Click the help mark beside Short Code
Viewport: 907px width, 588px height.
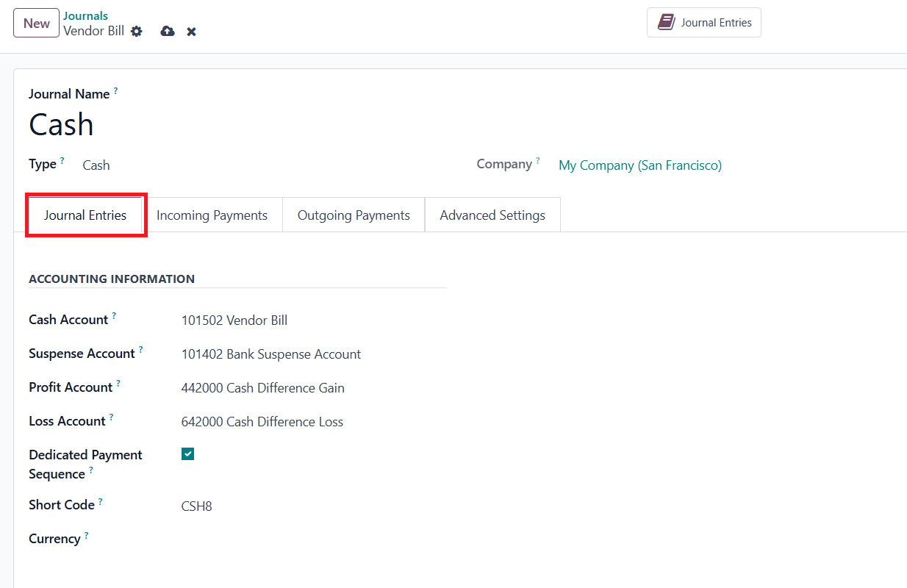tap(100, 501)
